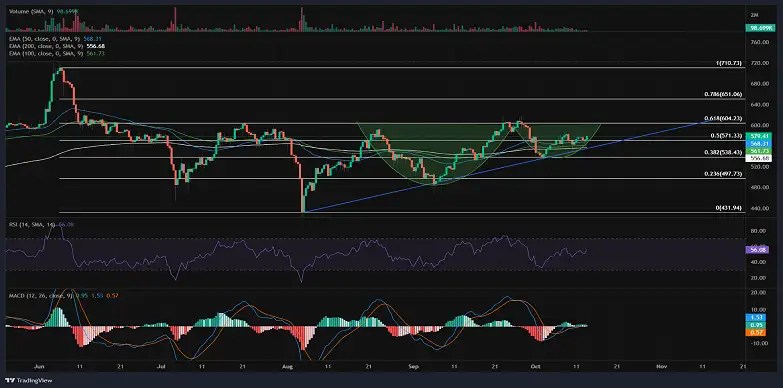
Task: Click the 2M volume scale label
Action: 755,15
